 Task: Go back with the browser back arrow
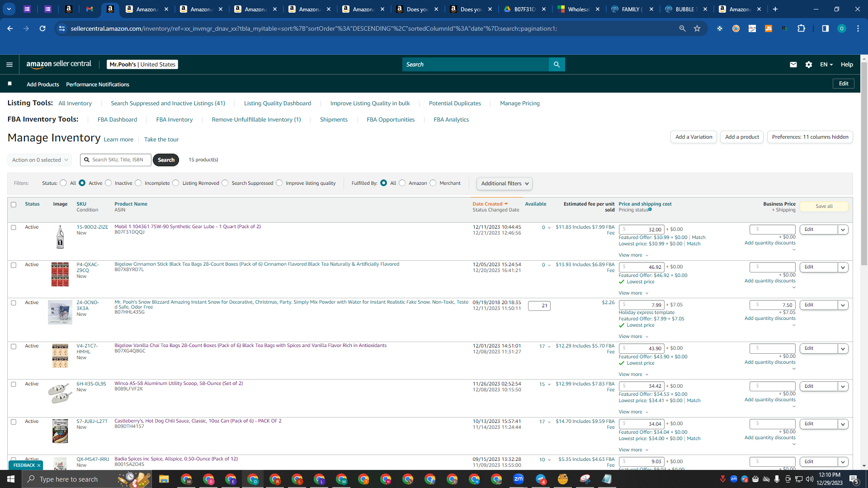click(x=10, y=28)
